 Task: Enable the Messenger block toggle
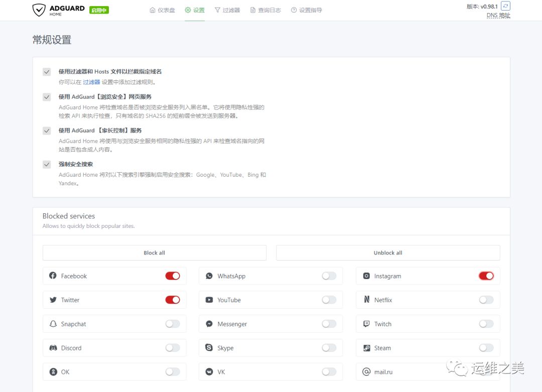point(329,324)
